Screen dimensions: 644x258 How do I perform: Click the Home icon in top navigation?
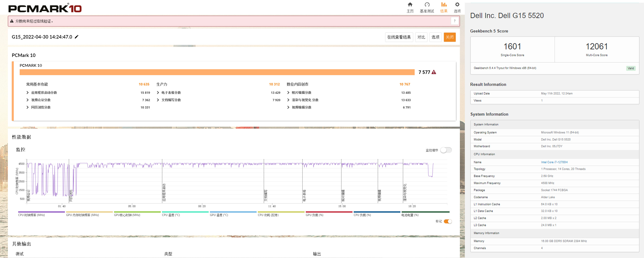[x=410, y=5]
